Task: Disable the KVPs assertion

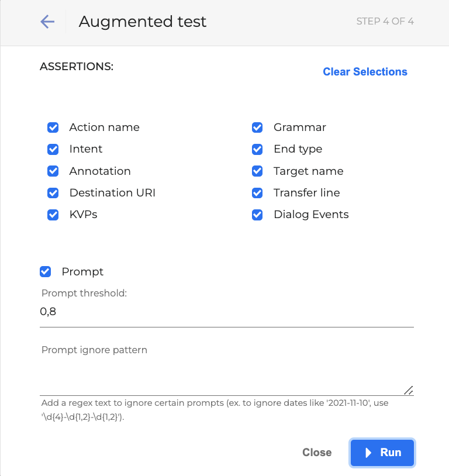Action: (x=53, y=215)
